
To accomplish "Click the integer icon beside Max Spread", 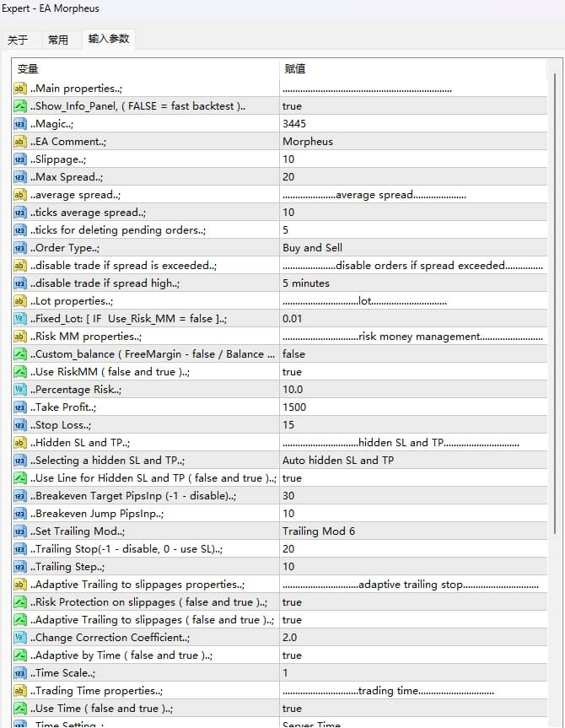I will point(20,177).
